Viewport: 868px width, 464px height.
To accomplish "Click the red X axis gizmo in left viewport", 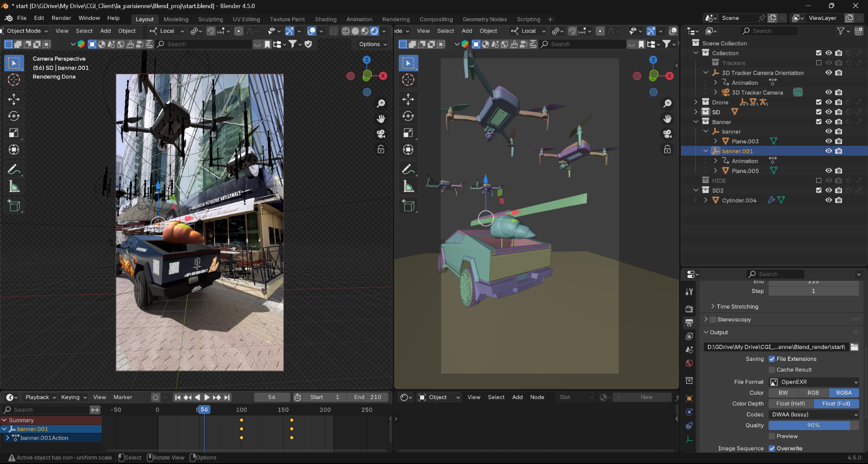I will 383,75.
